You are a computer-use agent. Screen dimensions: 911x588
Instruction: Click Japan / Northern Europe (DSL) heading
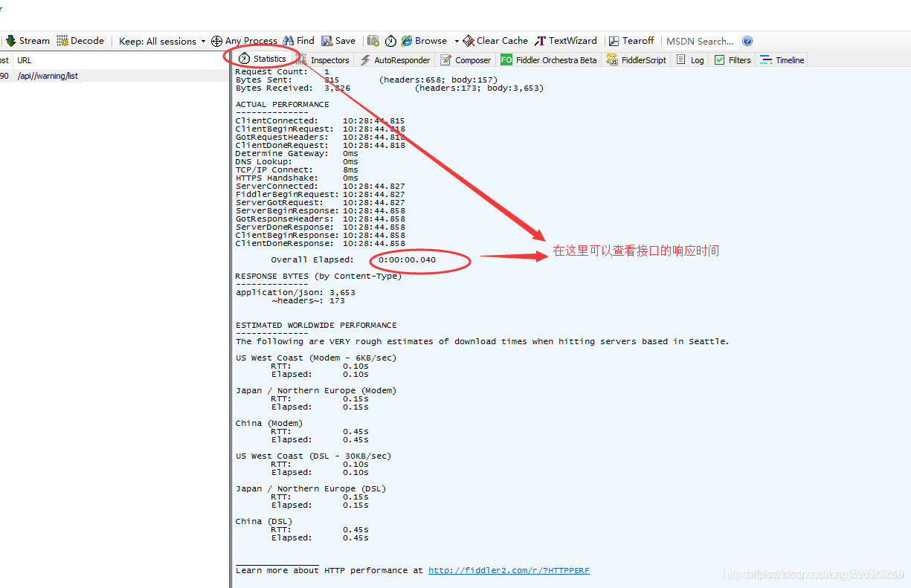coord(311,489)
